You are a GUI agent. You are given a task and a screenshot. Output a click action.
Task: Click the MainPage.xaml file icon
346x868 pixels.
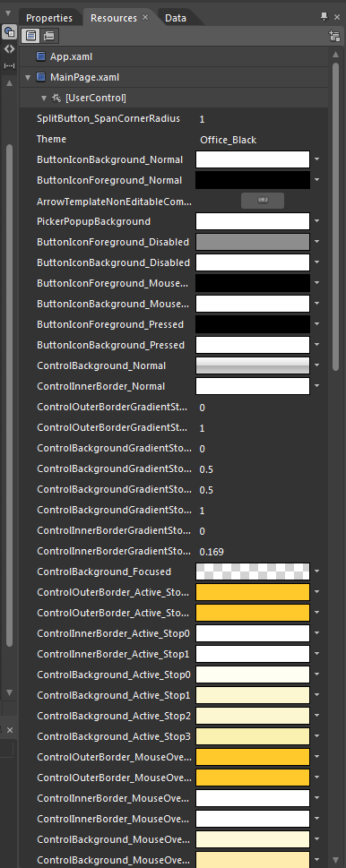tap(40, 77)
